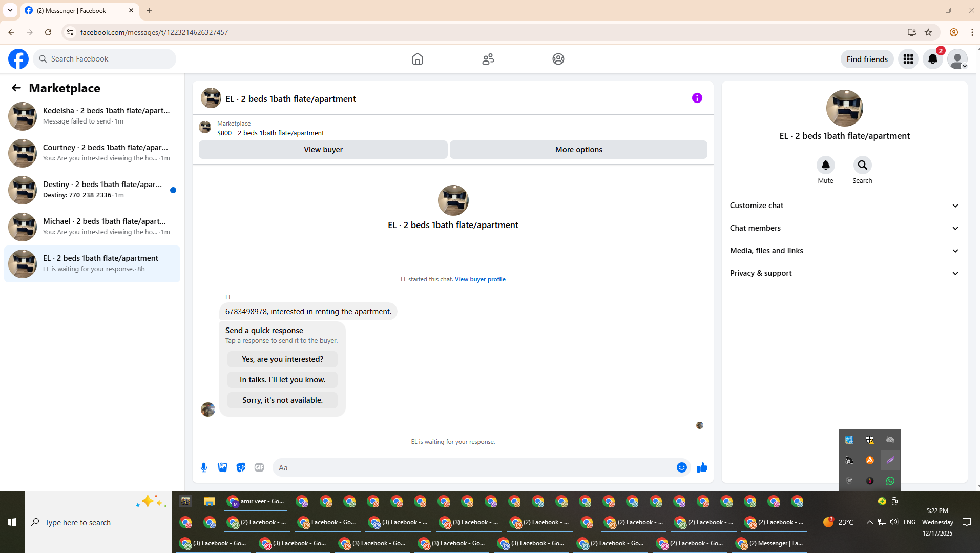Go to Facebook home logo
Screen dimensions: 980x553
[x=18, y=59]
